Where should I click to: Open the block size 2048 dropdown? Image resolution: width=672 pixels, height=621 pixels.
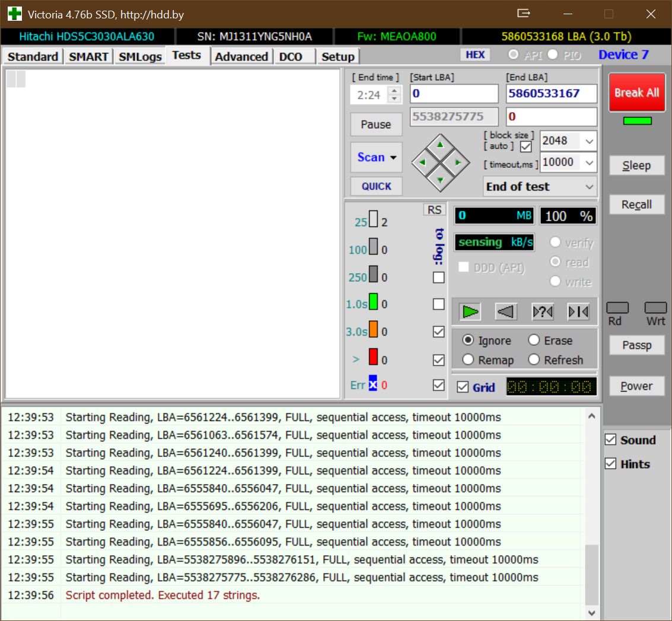pos(588,141)
